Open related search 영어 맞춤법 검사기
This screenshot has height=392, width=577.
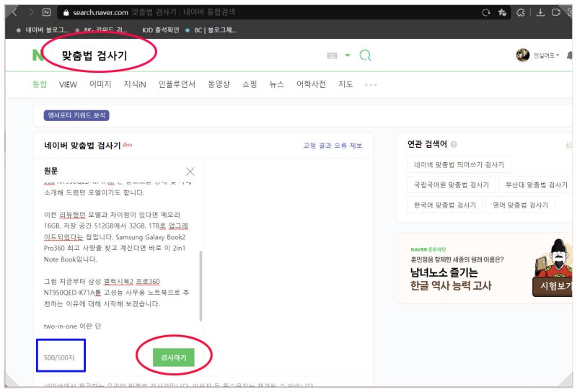pyautogui.click(x=520, y=205)
